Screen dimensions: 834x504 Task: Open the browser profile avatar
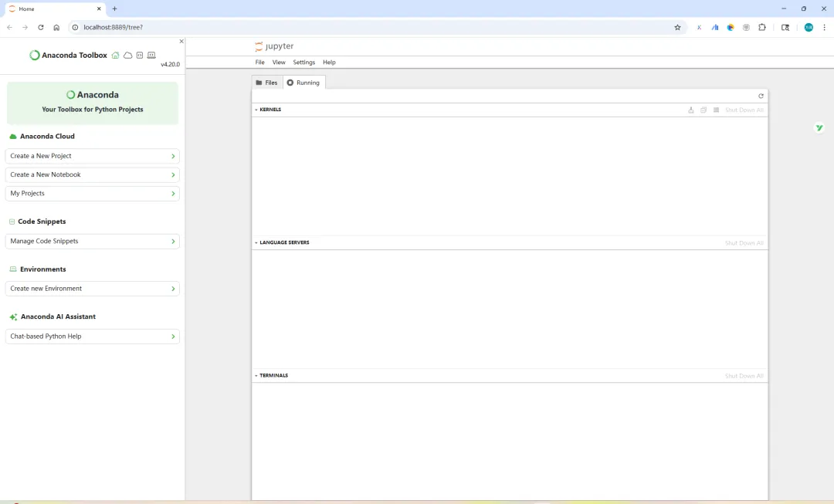tap(809, 28)
